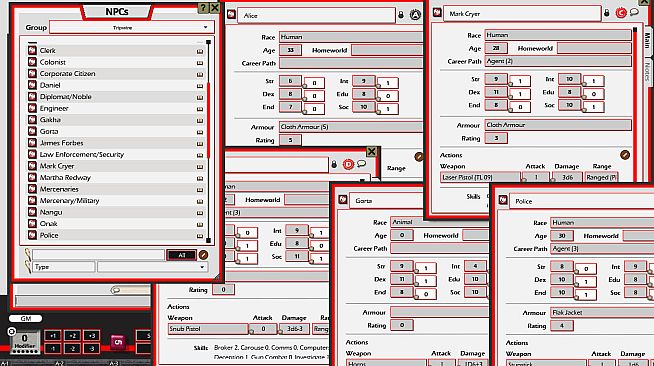654x366 pixels.
Task: Click the Alice name field
Action: 316,15
